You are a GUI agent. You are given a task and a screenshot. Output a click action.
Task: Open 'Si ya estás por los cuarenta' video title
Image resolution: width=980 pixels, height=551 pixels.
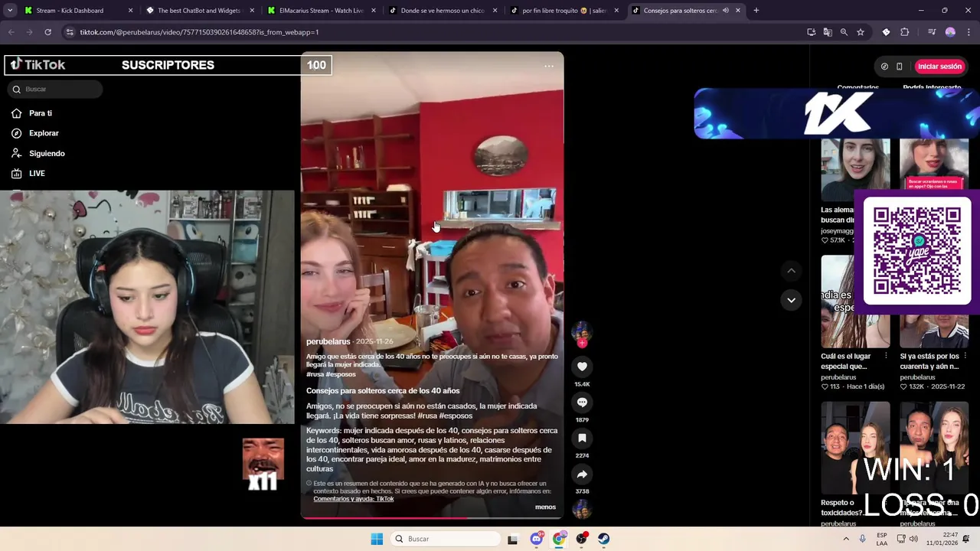[929, 361]
